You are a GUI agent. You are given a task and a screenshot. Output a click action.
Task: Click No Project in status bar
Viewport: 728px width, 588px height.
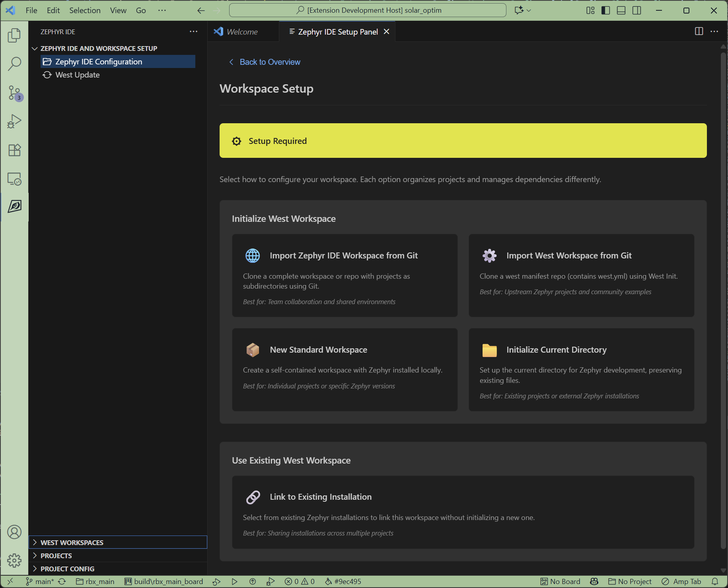630,581
